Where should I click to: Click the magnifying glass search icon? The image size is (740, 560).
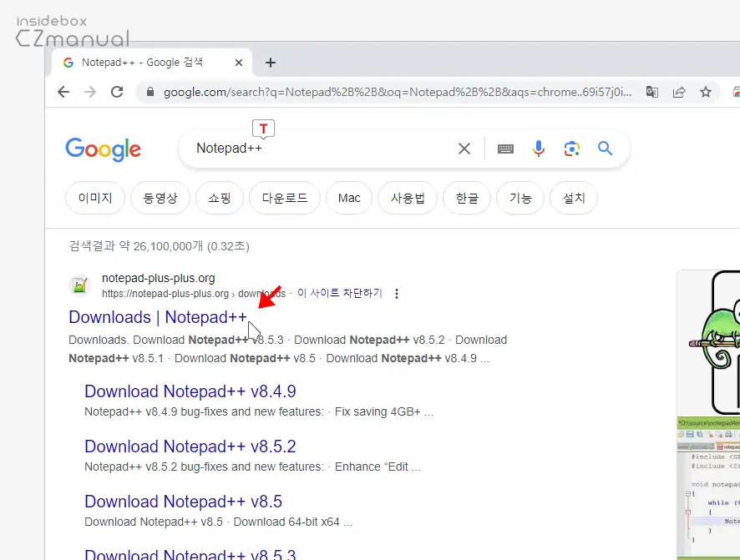click(x=605, y=148)
